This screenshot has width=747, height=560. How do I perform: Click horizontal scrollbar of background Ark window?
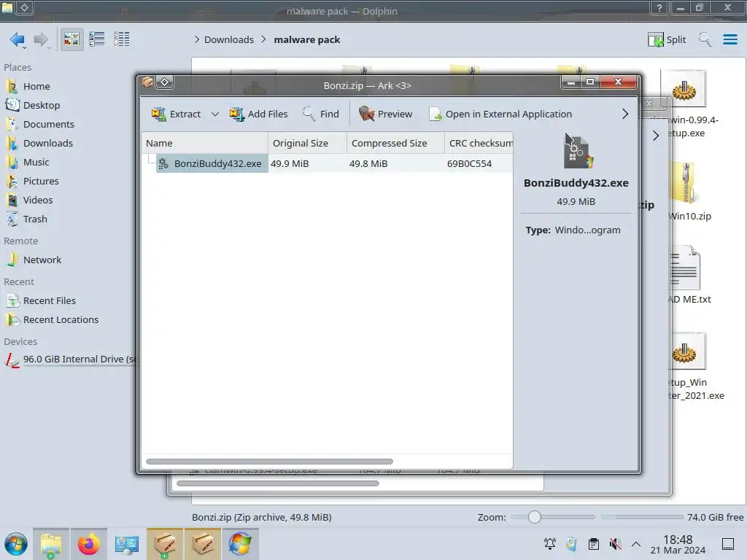tap(278, 483)
